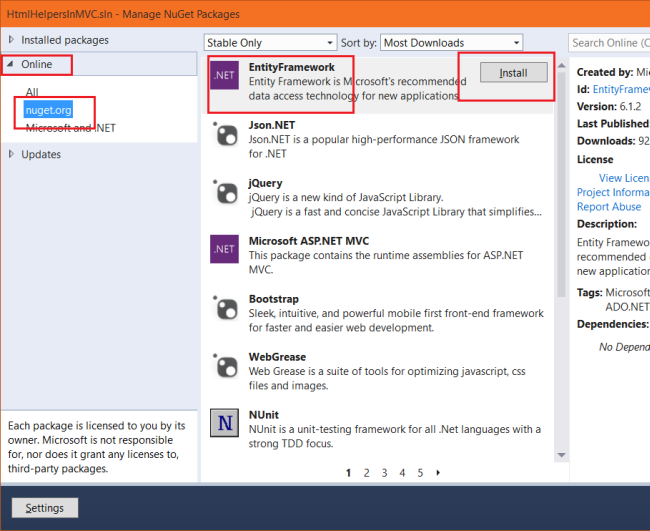Open the View License link
This screenshot has height=531, width=650.
[x=624, y=178]
